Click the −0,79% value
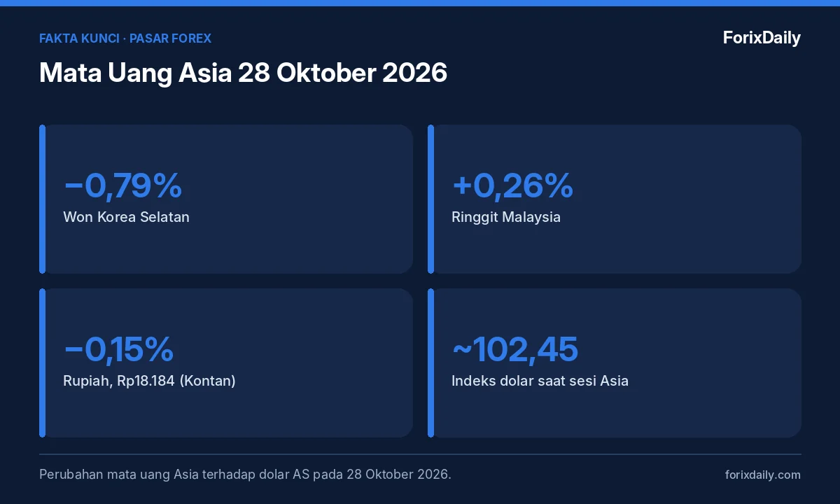840x504 pixels. click(x=123, y=185)
